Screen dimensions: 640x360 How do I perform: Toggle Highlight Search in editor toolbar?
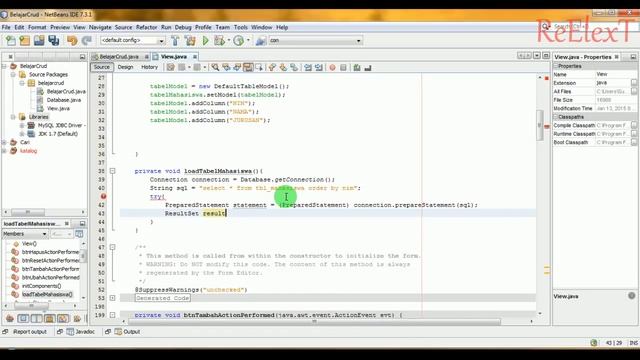(x=248, y=67)
